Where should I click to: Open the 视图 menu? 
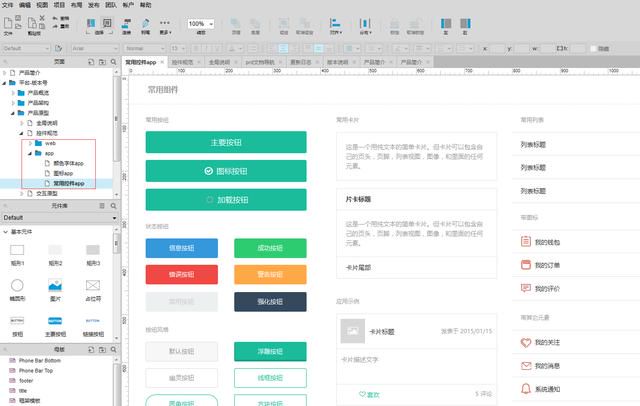42,5
